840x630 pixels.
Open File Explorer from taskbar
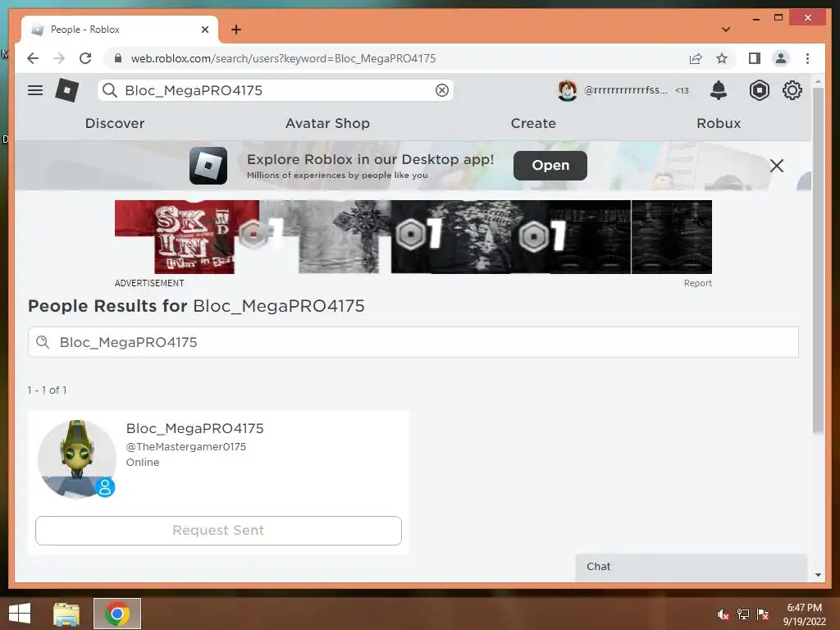(x=66, y=614)
